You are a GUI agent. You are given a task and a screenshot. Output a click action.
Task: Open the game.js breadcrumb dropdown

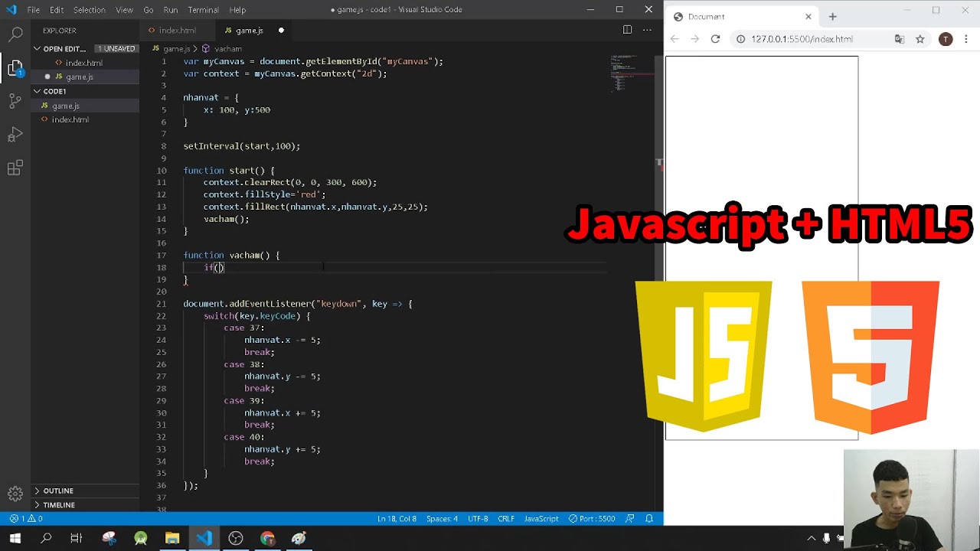171,48
